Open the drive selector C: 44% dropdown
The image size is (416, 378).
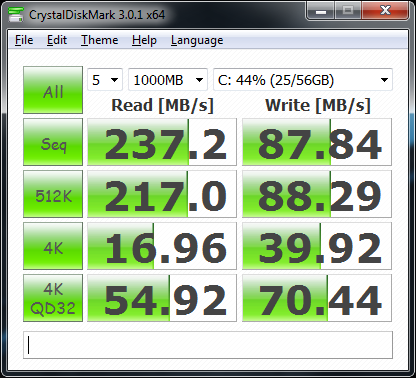pyautogui.click(x=303, y=80)
